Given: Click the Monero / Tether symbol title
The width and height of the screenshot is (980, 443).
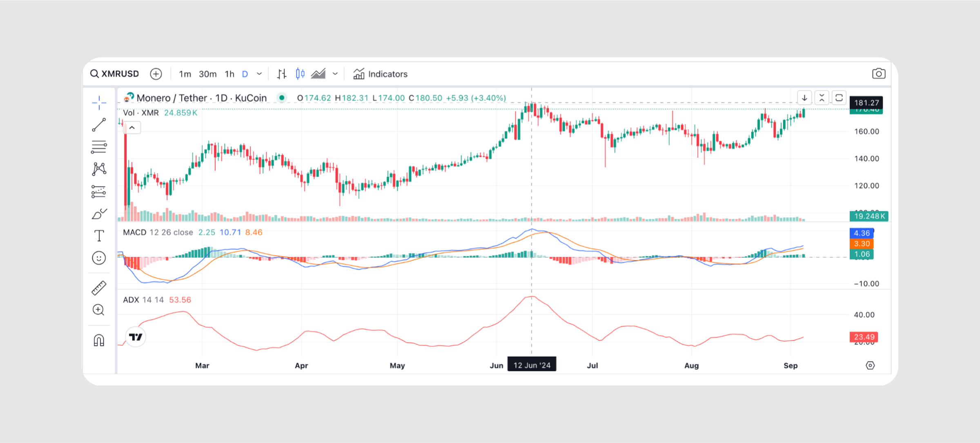Looking at the screenshot, I should 201,98.
